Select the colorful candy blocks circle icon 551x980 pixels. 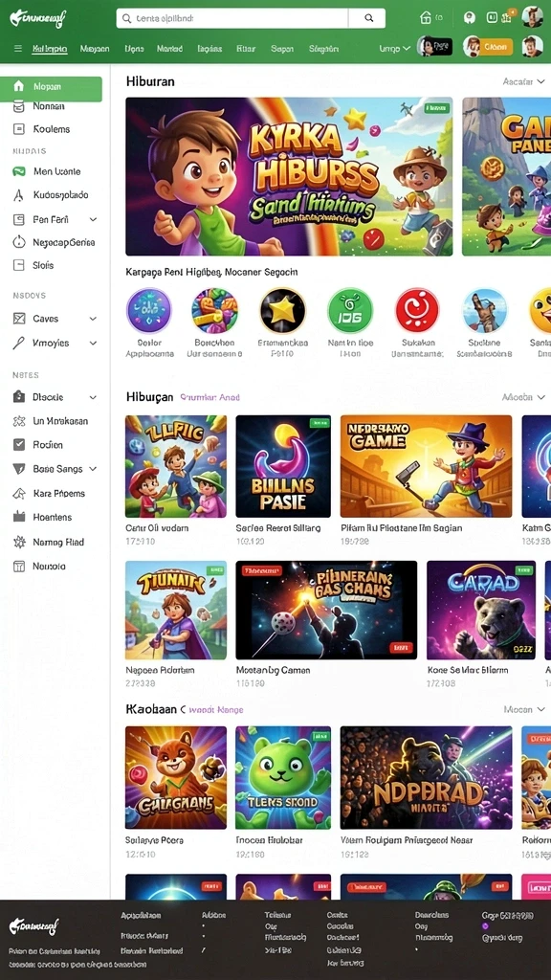tap(215, 310)
